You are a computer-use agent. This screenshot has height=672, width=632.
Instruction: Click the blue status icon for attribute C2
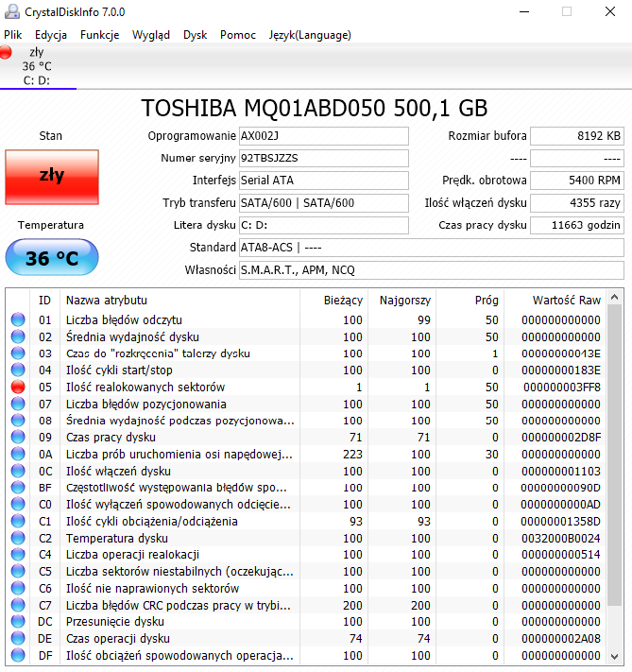pyautogui.click(x=18, y=538)
